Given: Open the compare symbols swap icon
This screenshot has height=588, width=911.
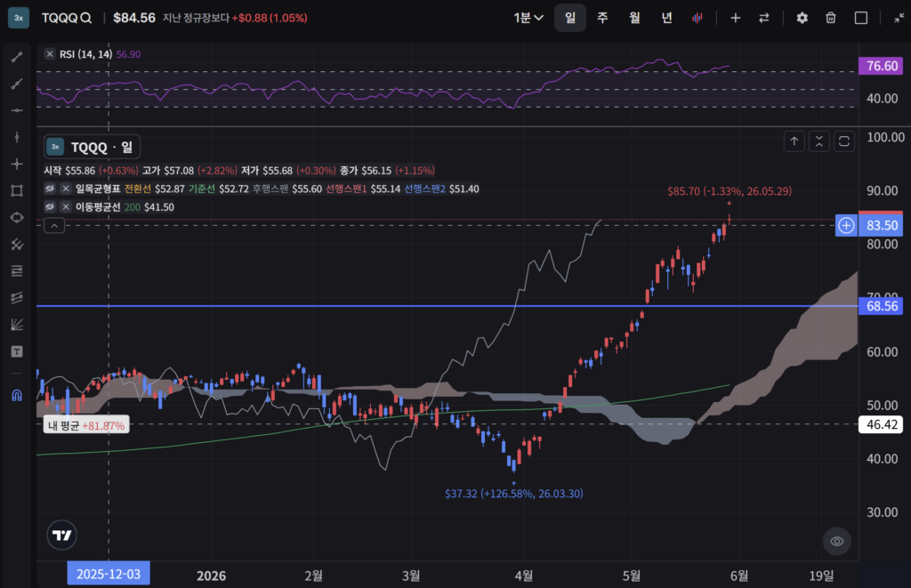Looking at the screenshot, I should (x=764, y=18).
